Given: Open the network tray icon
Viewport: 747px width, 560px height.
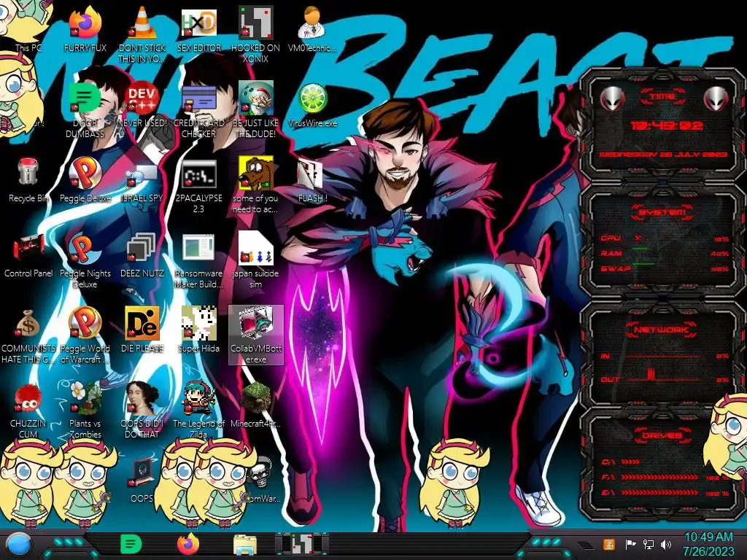Looking at the screenshot, I should pyautogui.click(x=648, y=544).
